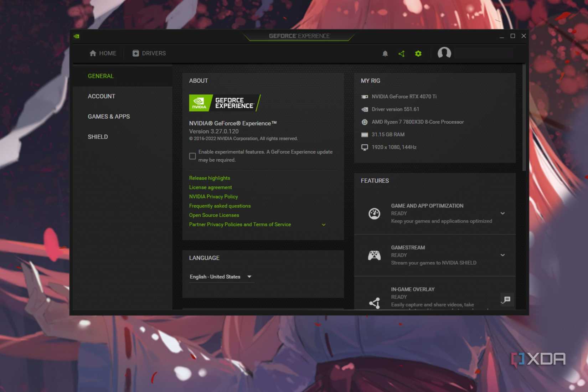Image resolution: width=588 pixels, height=392 pixels.
Task: Open notifications via the bell icon
Action: coord(385,53)
